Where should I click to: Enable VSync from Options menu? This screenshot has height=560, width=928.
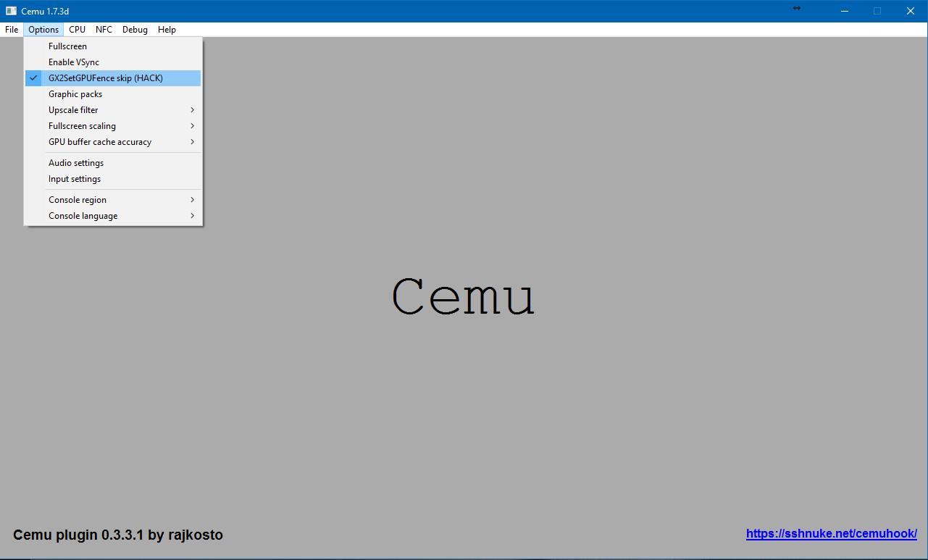pos(113,62)
